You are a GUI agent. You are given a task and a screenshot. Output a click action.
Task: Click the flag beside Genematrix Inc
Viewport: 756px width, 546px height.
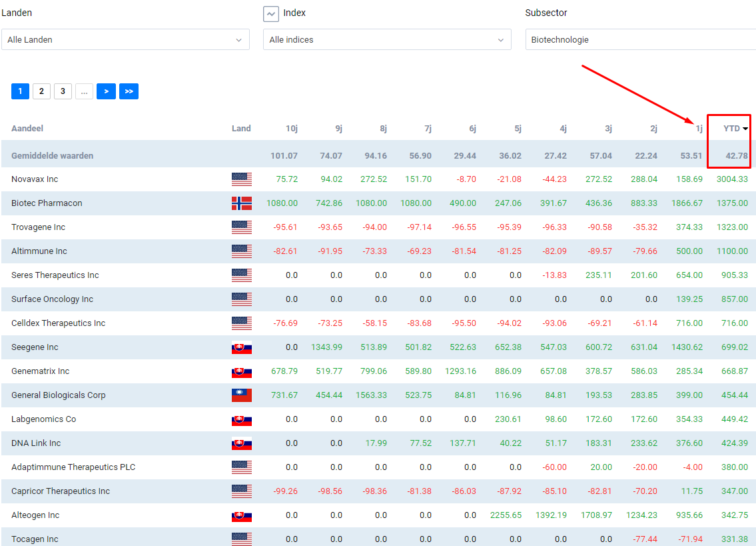tap(242, 371)
